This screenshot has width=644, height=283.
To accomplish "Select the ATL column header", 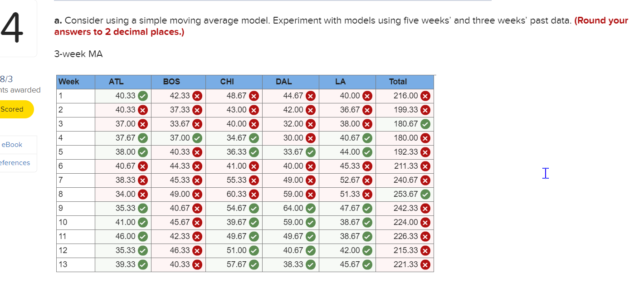I will tap(116, 82).
